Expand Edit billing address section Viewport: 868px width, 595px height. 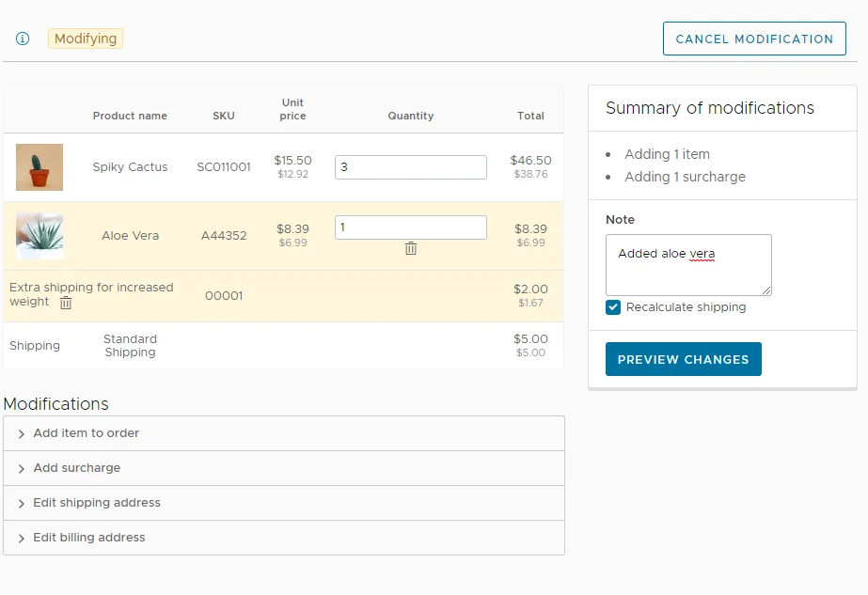[89, 538]
